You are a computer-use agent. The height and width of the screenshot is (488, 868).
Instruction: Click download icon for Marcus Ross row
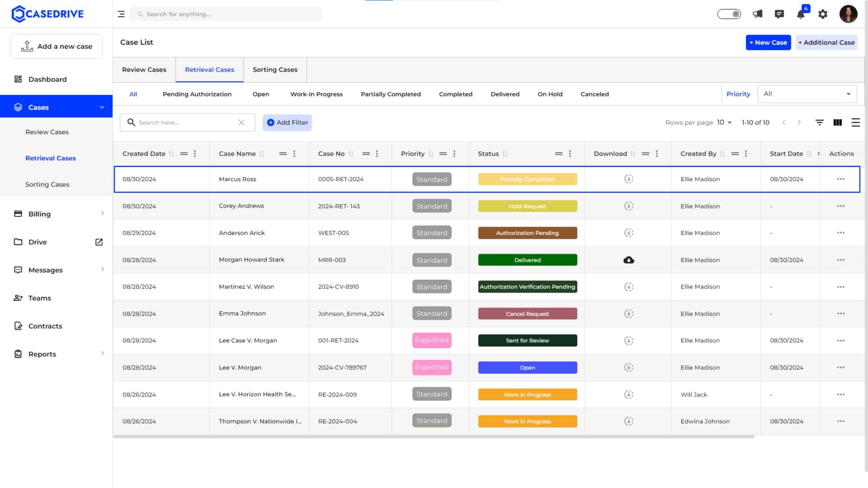click(629, 179)
